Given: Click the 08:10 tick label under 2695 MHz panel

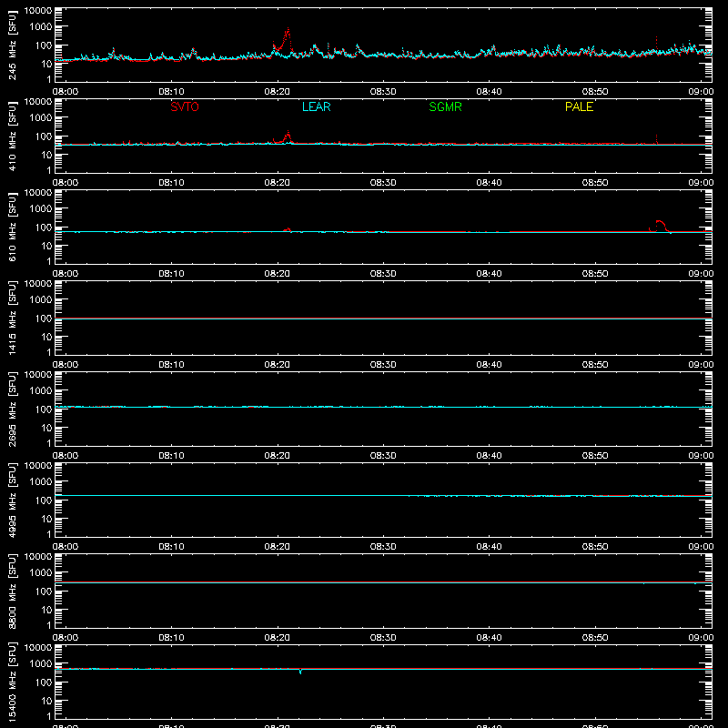Looking at the screenshot, I should point(171,456).
